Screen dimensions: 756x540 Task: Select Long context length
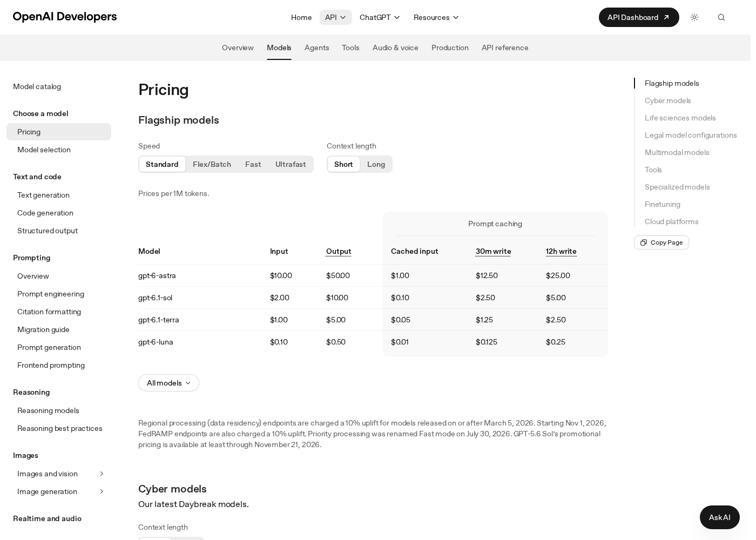coord(376,164)
